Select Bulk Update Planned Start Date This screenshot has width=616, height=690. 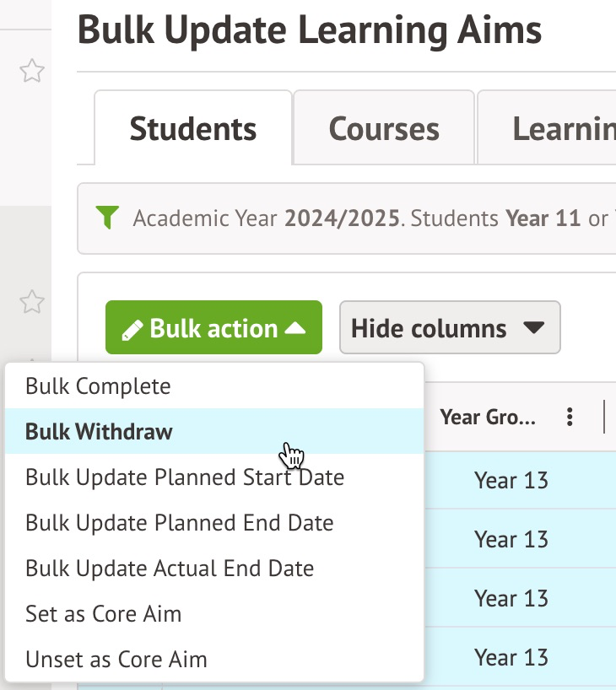185,477
